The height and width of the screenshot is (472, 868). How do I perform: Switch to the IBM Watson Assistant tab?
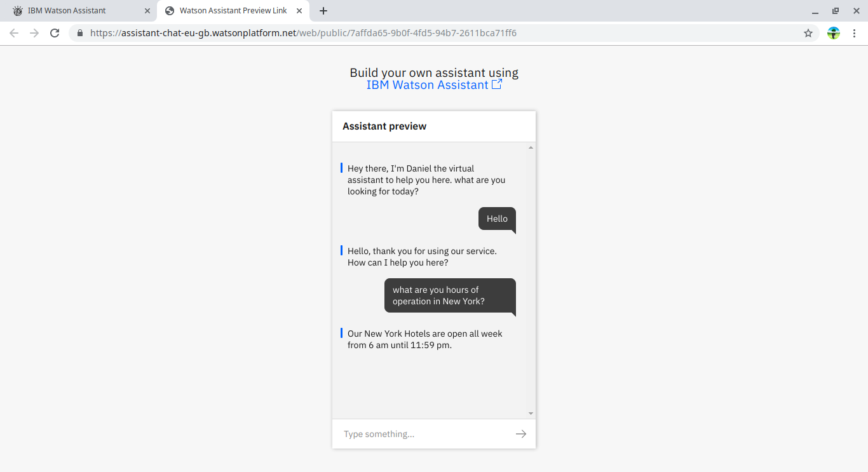coord(79,11)
